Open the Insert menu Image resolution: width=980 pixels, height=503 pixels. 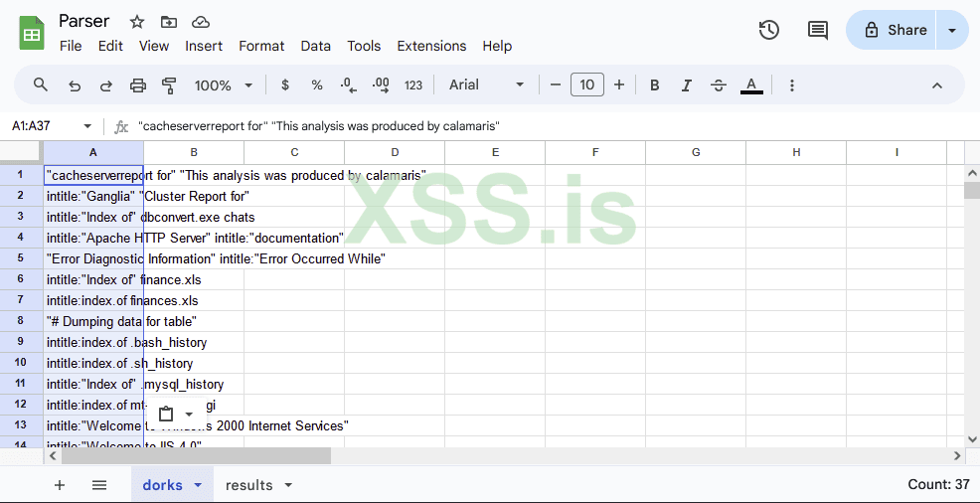pos(204,47)
